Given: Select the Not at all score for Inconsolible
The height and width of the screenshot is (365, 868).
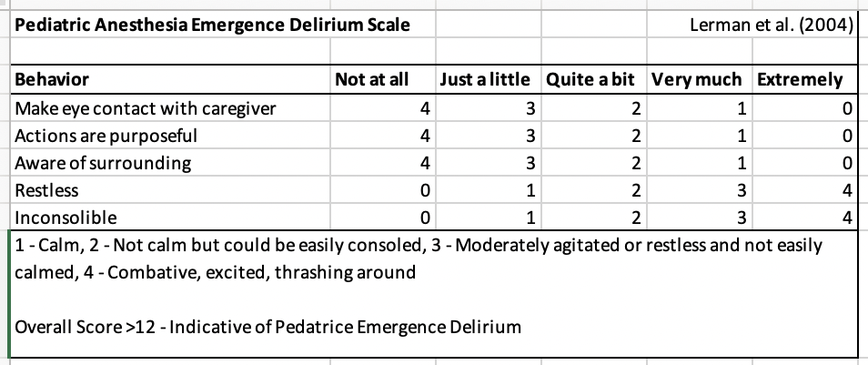Looking at the screenshot, I should [425, 218].
